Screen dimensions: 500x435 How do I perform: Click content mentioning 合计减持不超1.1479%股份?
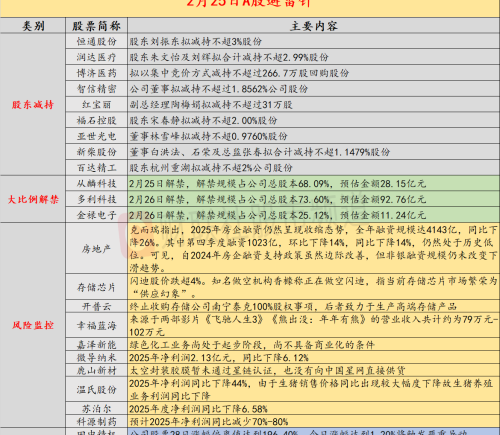(x=260, y=152)
